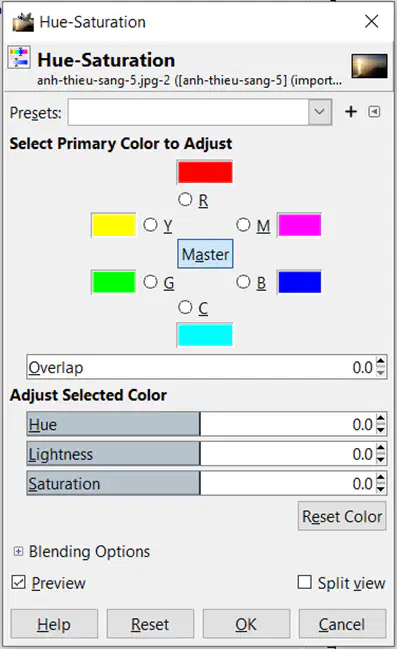Screen dimensions: 397x649
Task: Toggle the Preview checkbox
Action: [18, 582]
